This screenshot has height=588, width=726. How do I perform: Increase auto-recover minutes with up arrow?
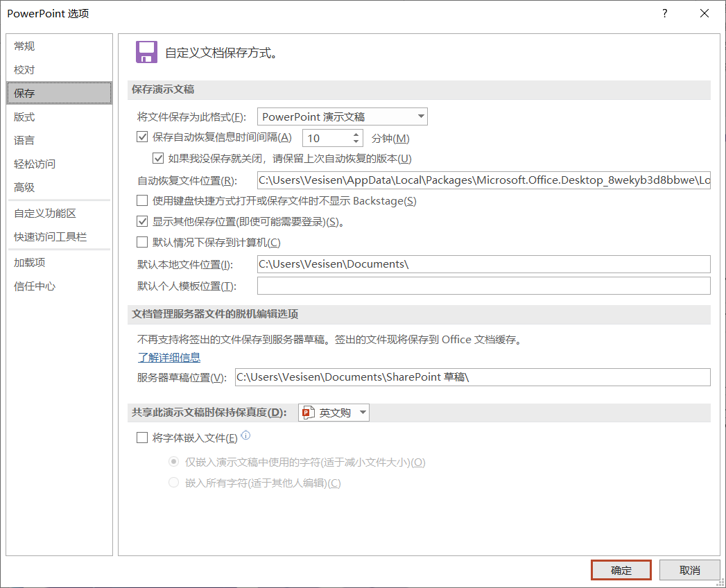point(356,135)
